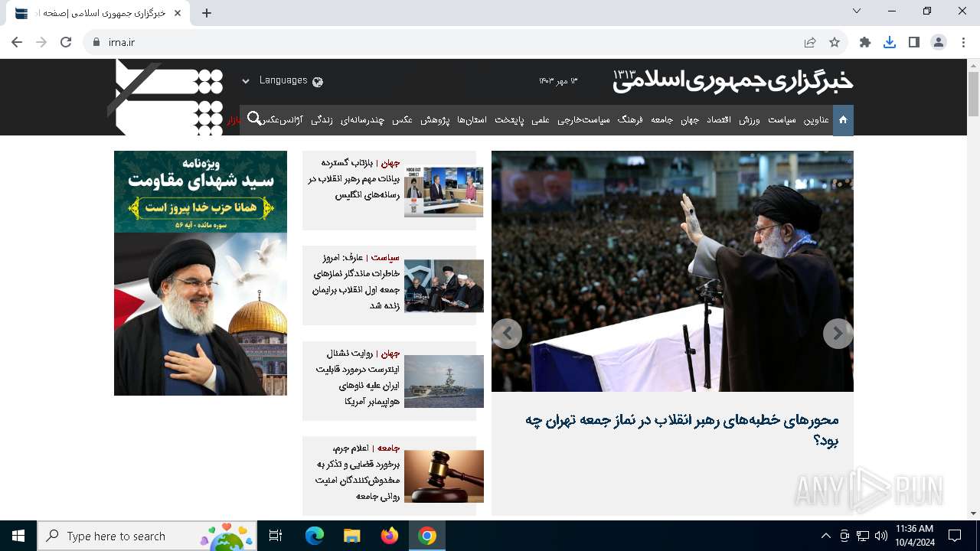Viewport: 980px width, 551px height.
Task: Click the جهان tag on first article
Action: click(391, 163)
